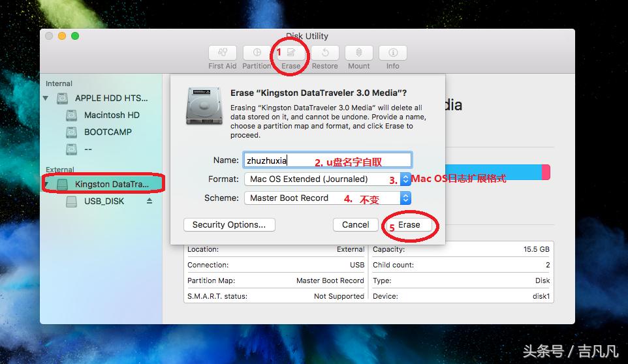Select USB_DISK volume in sidebar
The image size is (628, 364).
click(x=104, y=202)
